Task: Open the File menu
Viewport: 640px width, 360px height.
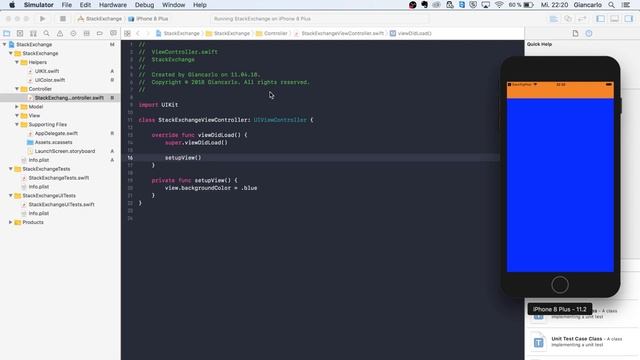Action: click(x=67, y=5)
